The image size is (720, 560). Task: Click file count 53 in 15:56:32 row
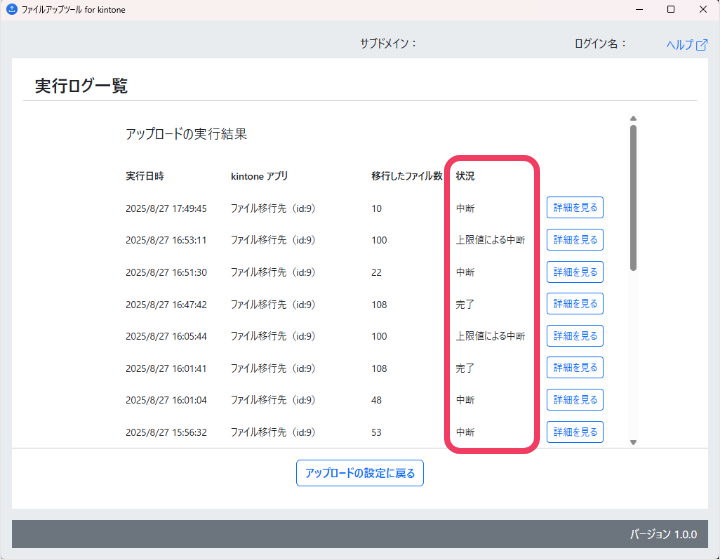tap(377, 432)
